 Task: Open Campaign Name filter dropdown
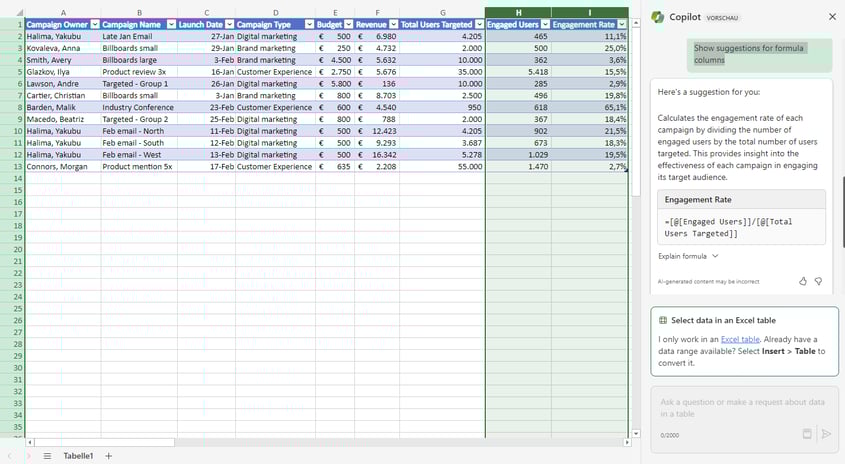[x=171, y=24]
